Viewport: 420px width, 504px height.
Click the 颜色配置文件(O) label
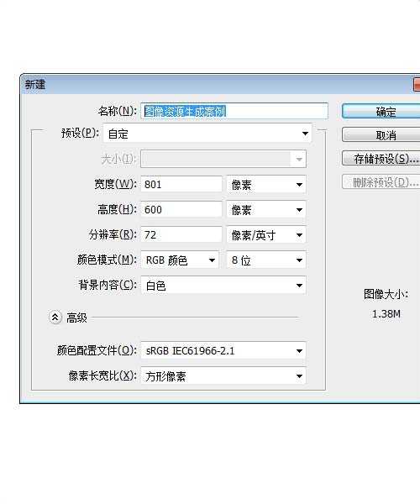pyautogui.click(x=97, y=350)
